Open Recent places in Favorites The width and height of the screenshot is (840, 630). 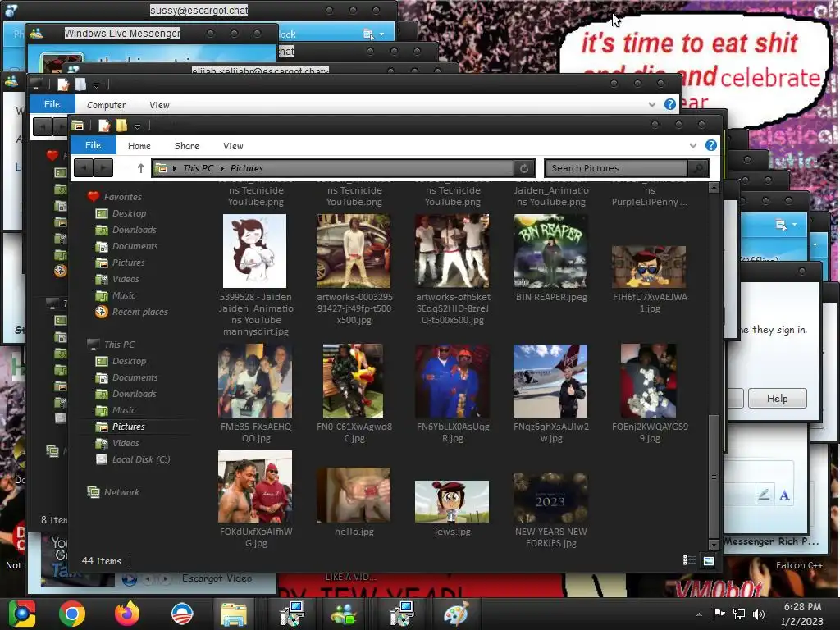[x=139, y=312]
